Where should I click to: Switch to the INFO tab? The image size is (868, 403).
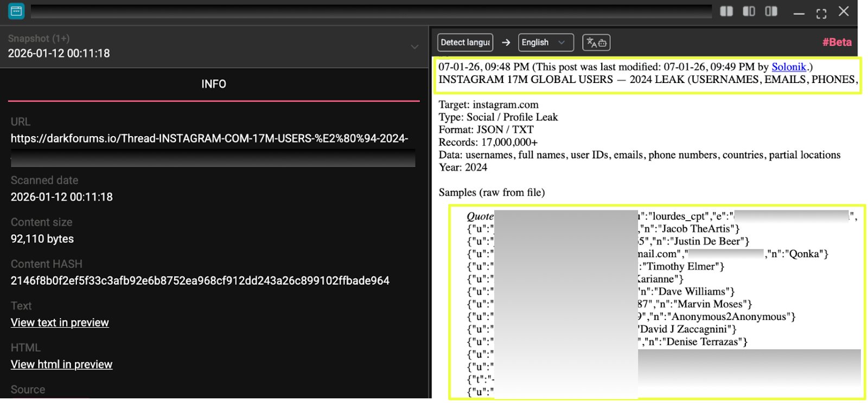click(x=214, y=84)
